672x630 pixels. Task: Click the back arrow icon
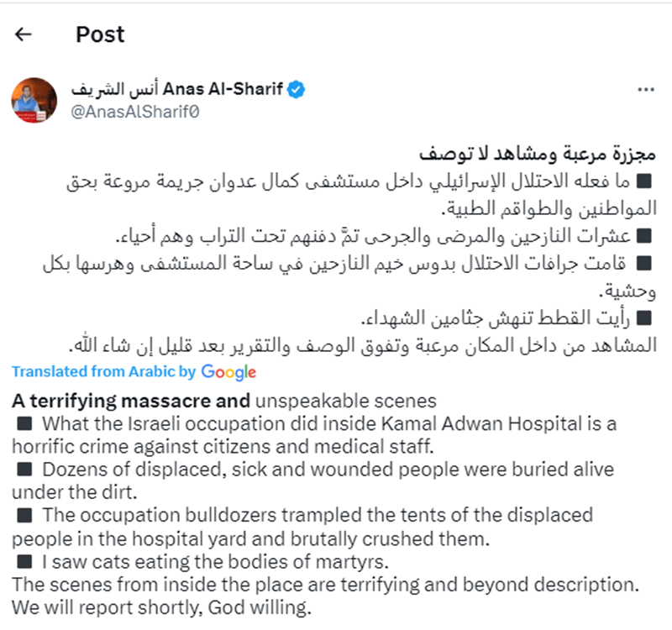[x=24, y=34]
